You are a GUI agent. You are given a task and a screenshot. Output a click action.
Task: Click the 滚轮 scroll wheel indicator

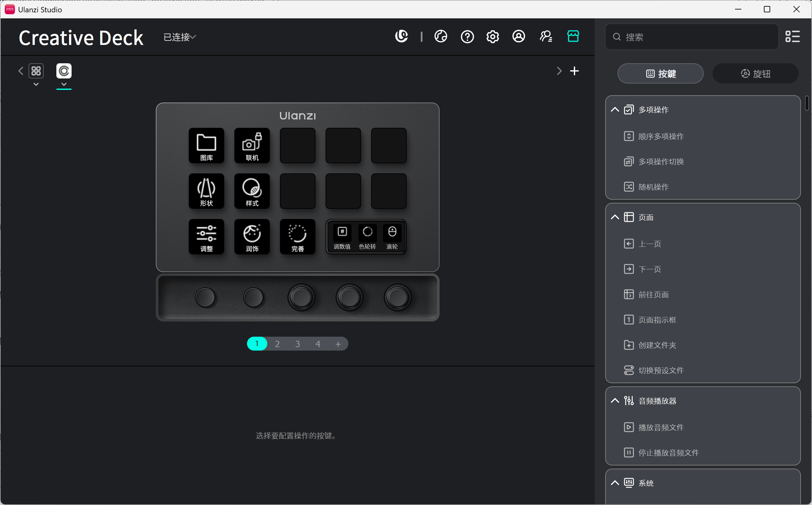click(x=392, y=237)
